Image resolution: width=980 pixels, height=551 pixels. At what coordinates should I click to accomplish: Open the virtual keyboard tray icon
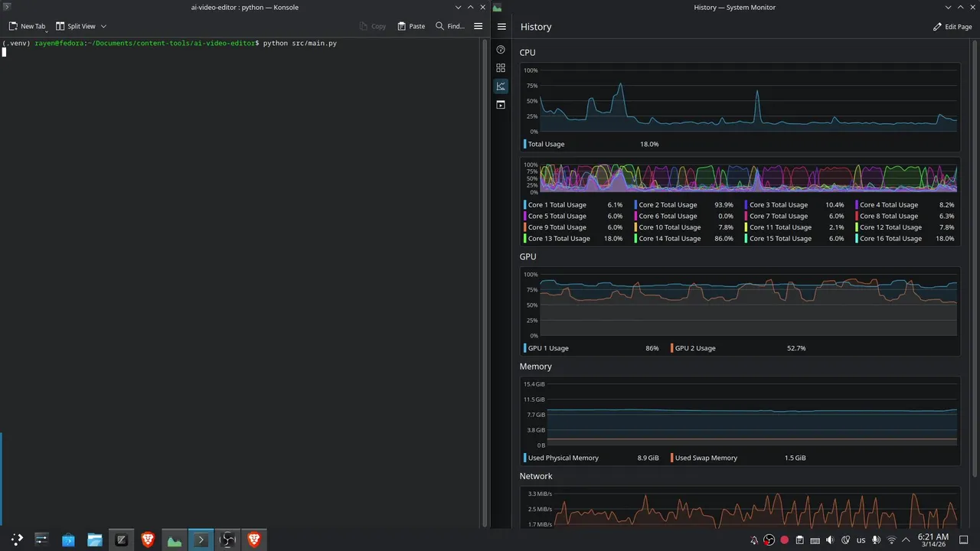tap(815, 540)
